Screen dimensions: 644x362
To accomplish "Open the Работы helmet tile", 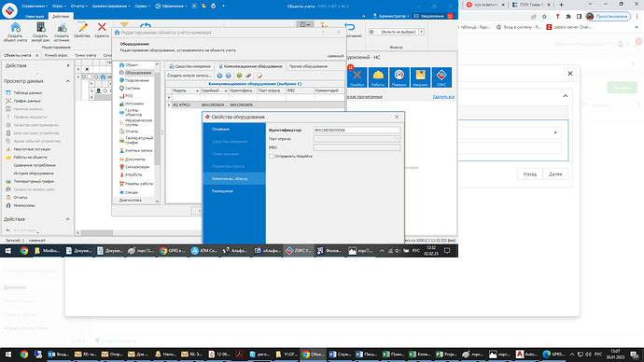I will 378,77.
